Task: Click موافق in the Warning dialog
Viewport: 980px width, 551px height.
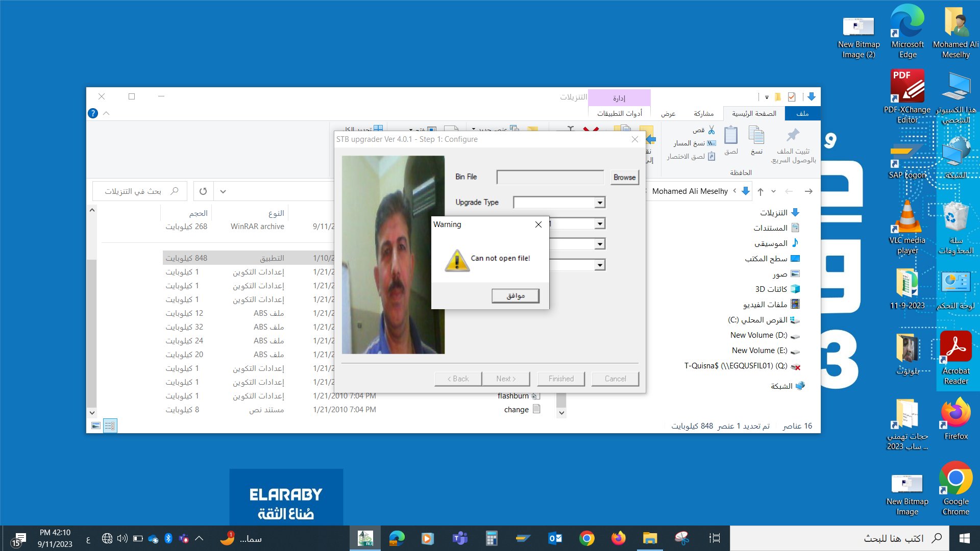Action: tap(516, 296)
